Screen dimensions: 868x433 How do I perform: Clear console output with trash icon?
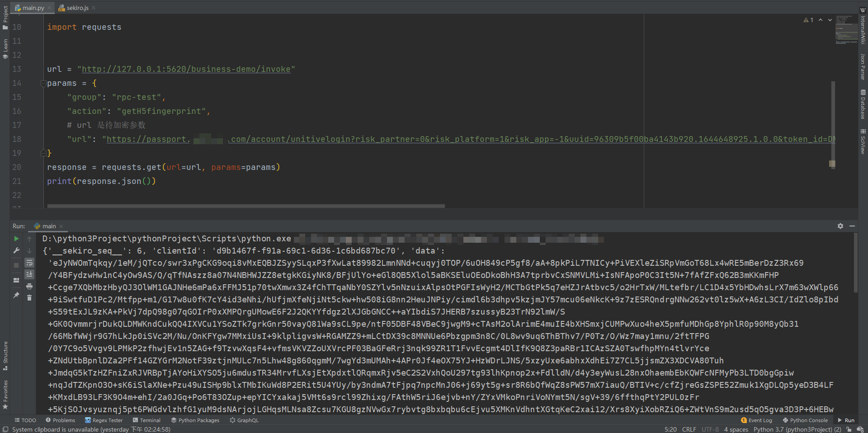point(29,297)
